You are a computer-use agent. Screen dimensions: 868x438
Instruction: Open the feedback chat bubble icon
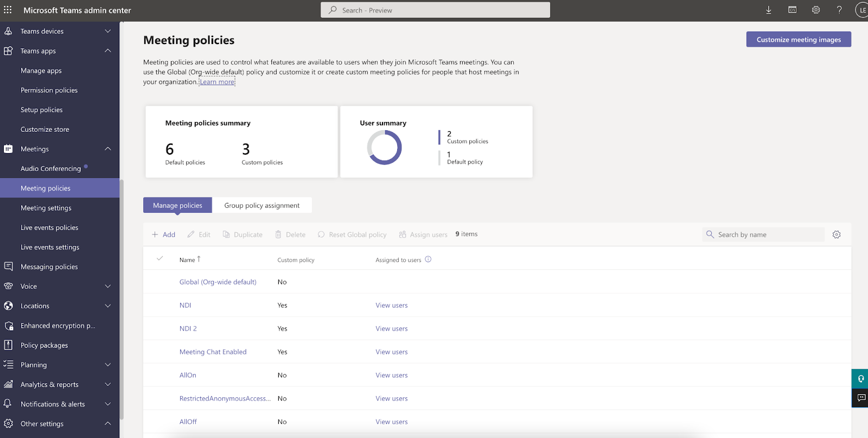click(x=861, y=398)
